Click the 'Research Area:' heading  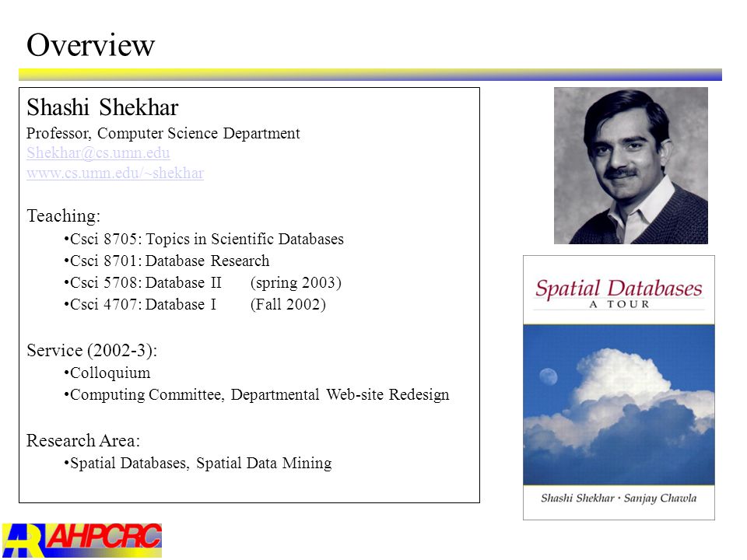click(x=83, y=440)
